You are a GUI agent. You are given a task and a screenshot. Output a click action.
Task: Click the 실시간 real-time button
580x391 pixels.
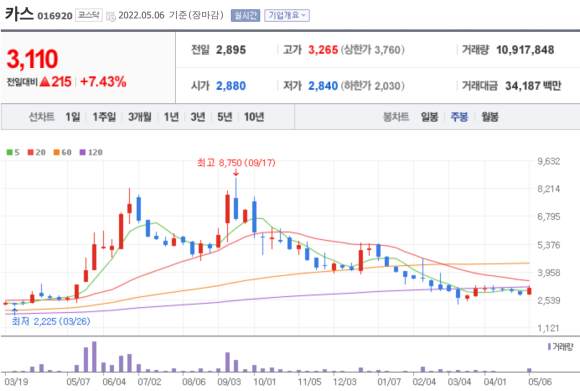(x=245, y=16)
